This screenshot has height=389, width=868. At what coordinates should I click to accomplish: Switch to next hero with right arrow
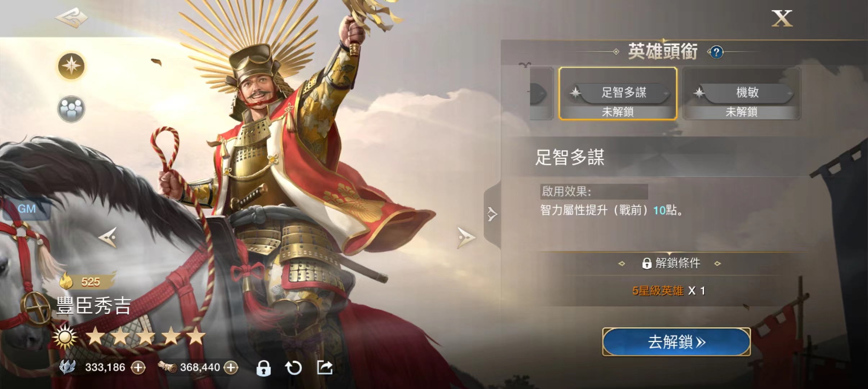(x=466, y=238)
